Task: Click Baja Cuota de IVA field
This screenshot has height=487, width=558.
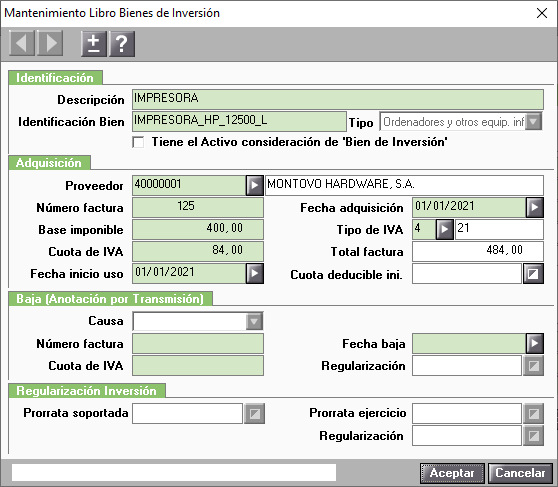Action: [198, 365]
